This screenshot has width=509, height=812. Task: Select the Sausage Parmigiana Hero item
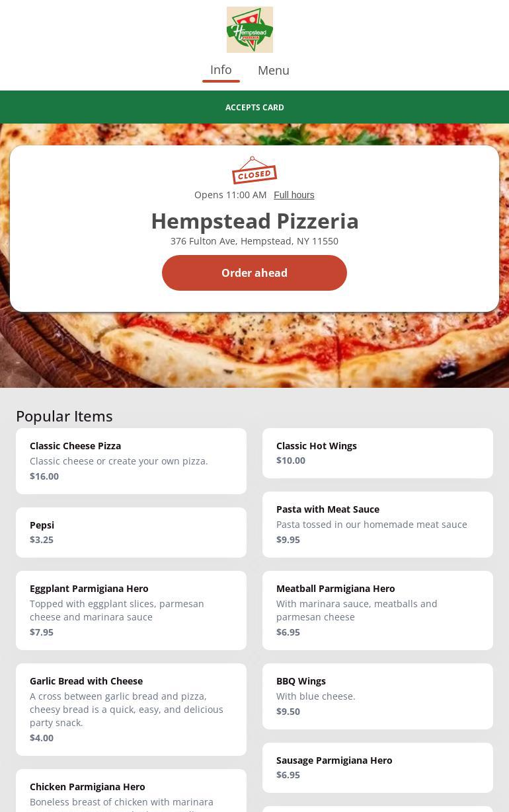377,767
